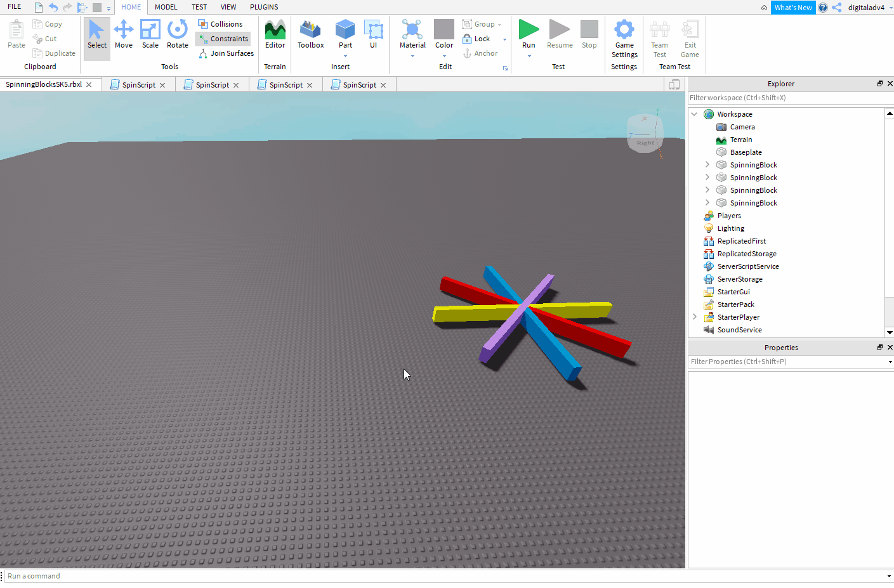Click the Filter Properties input field
The image size is (894, 588).
[787, 362]
